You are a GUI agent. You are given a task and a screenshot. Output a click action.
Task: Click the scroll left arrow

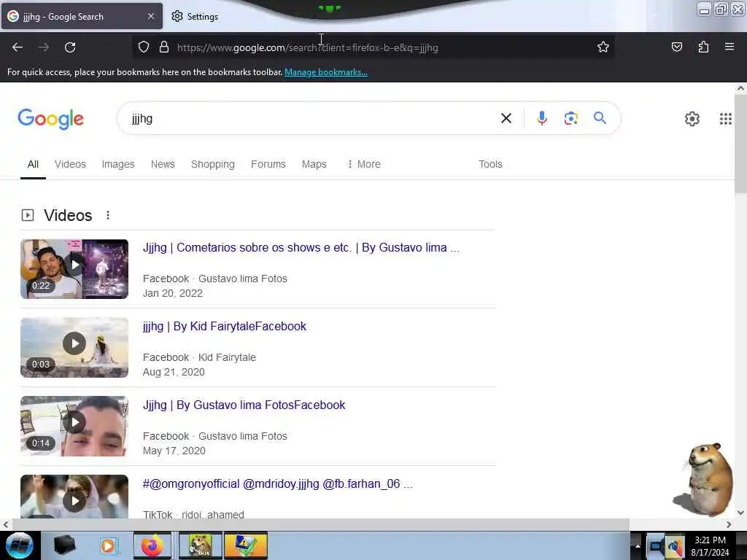[5, 524]
